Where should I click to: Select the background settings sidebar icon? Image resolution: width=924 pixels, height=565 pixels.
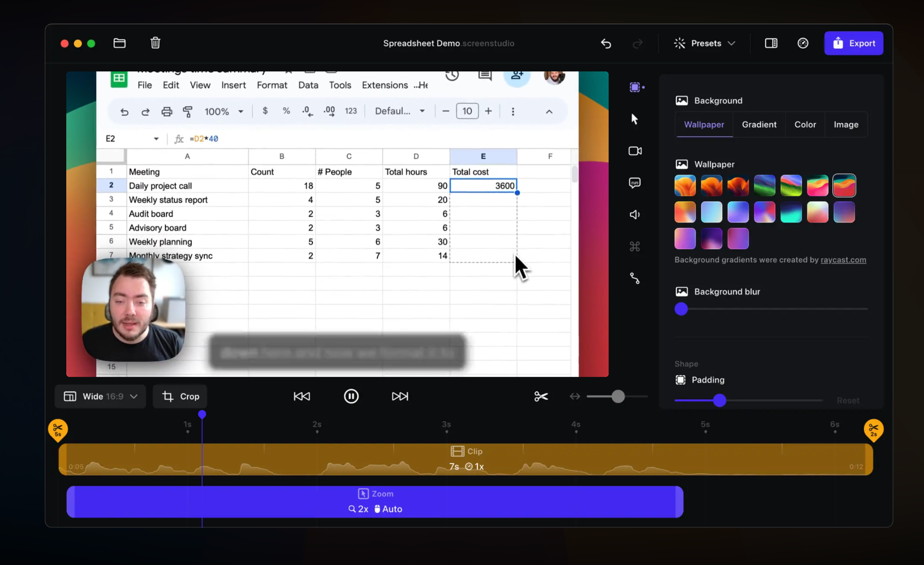pyautogui.click(x=635, y=87)
